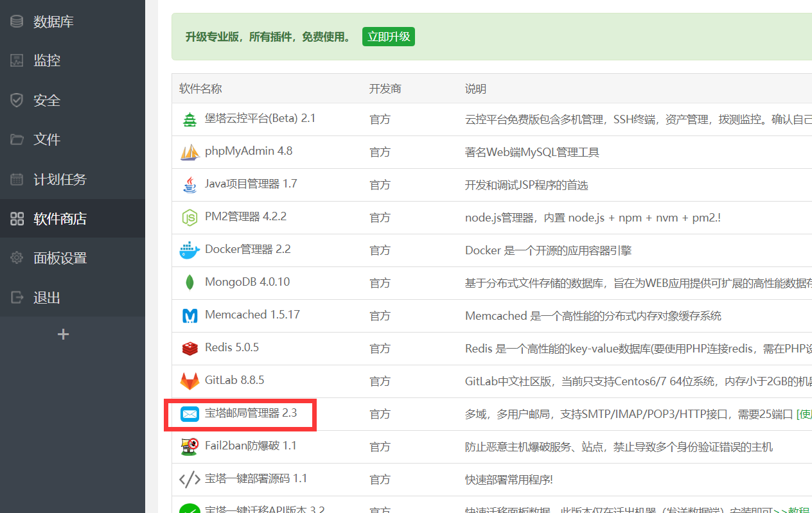Click the 宝塔一键部署源码 code brackets icon
This screenshot has height=513, width=812.
(190, 480)
